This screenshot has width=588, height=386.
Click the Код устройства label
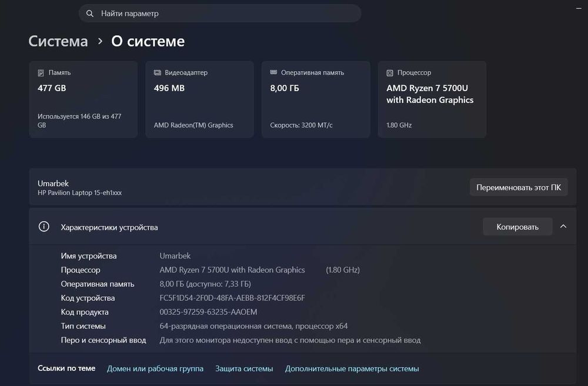(x=88, y=298)
